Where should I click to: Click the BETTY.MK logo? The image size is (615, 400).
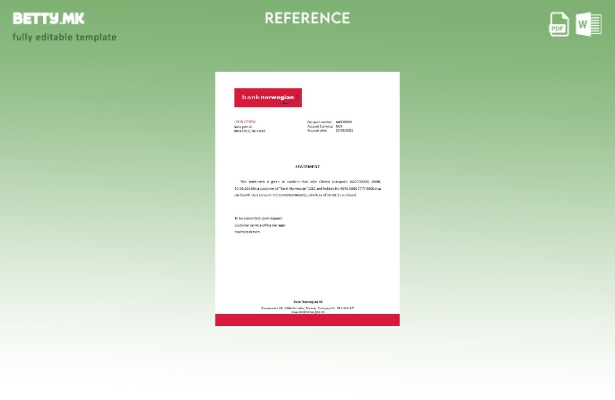point(49,18)
